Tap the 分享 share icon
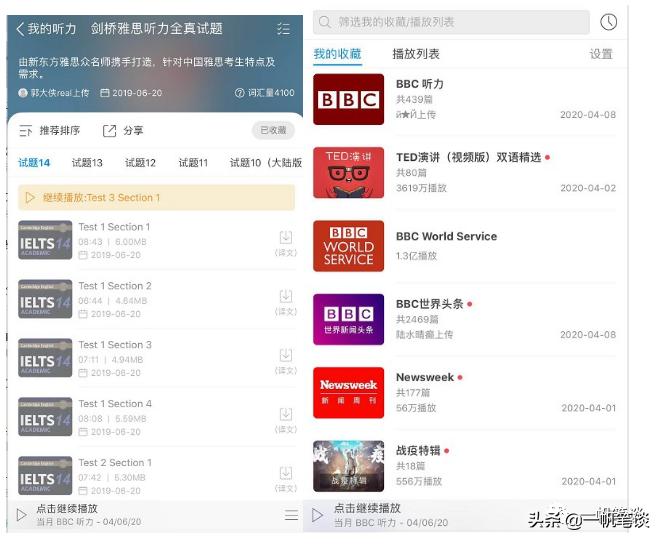665x544 pixels. pyautogui.click(x=109, y=131)
